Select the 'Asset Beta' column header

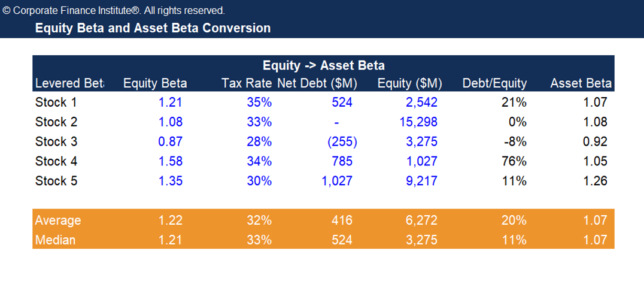pyautogui.click(x=581, y=83)
